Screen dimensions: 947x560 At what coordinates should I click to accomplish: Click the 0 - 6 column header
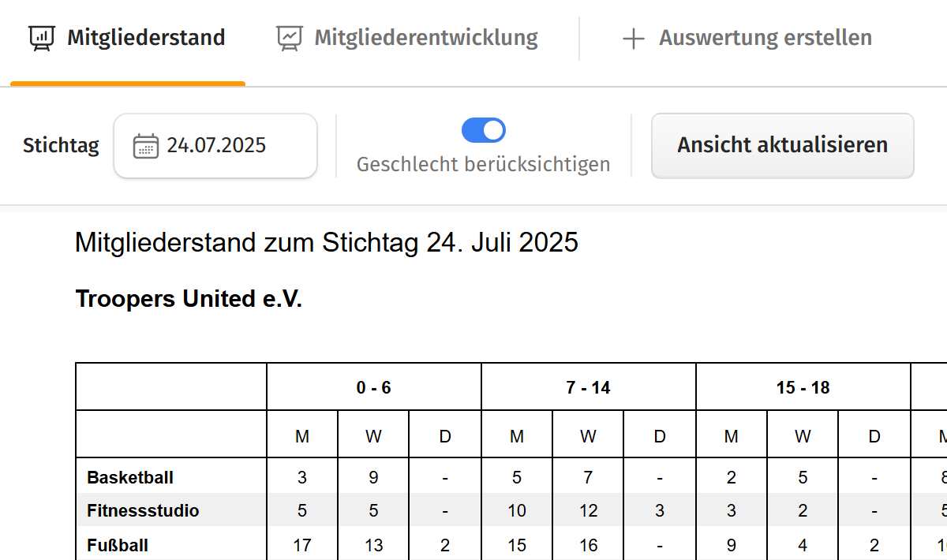click(x=373, y=386)
